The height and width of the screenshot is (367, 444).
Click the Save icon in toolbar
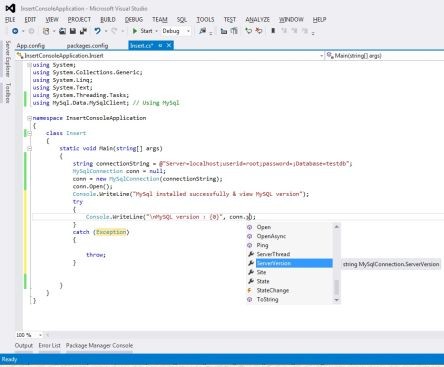(x=73, y=31)
